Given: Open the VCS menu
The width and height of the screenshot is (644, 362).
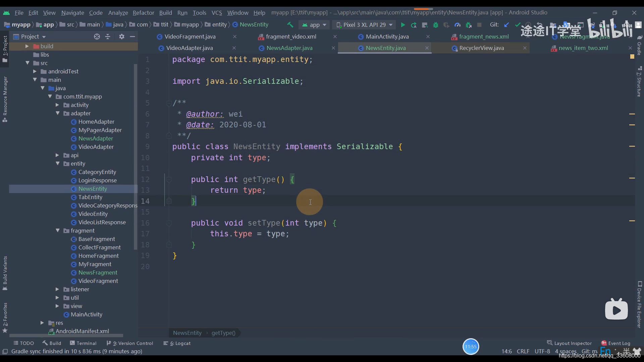Looking at the screenshot, I should pos(217,13).
